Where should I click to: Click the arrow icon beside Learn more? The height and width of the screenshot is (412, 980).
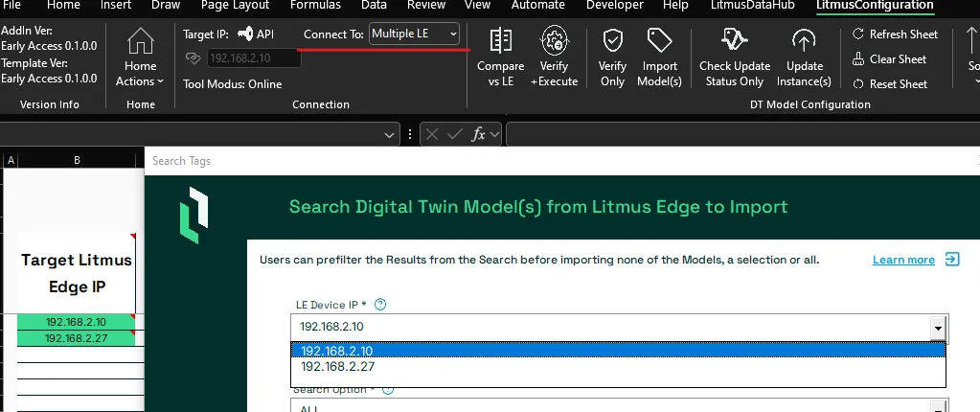click(x=952, y=259)
